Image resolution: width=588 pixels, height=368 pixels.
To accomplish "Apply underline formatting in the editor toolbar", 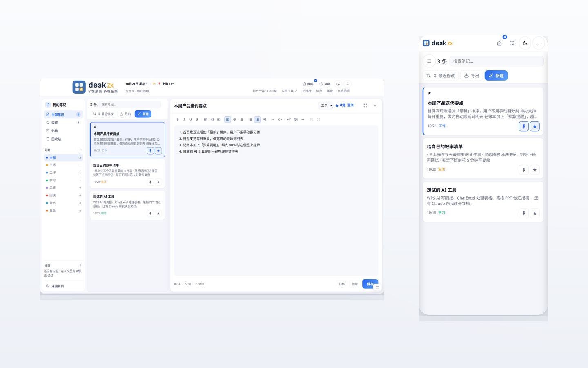I will click(x=190, y=119).
